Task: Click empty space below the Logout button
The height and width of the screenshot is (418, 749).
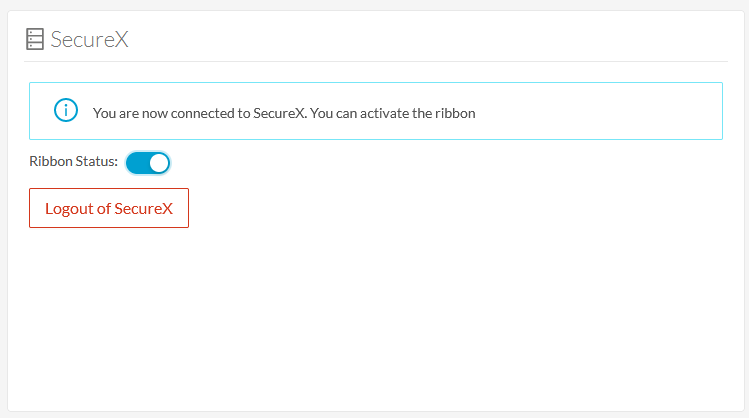Action: (109, 287)
